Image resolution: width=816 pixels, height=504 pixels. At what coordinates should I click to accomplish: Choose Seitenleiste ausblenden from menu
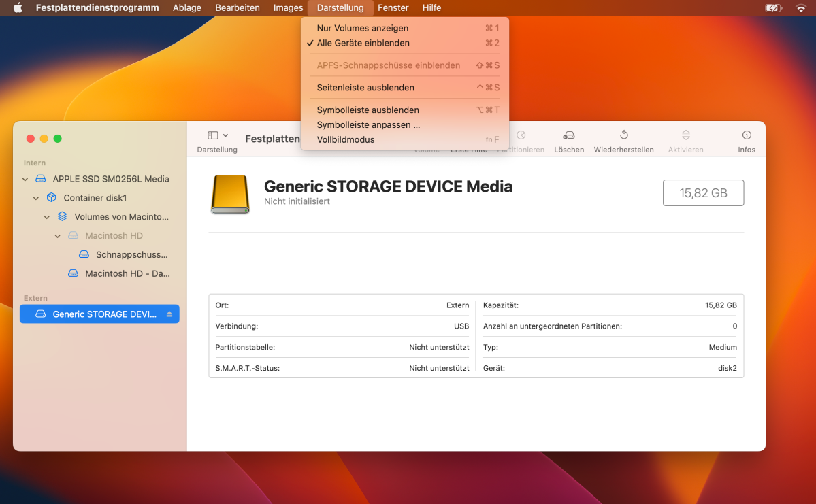pos(405,87)
